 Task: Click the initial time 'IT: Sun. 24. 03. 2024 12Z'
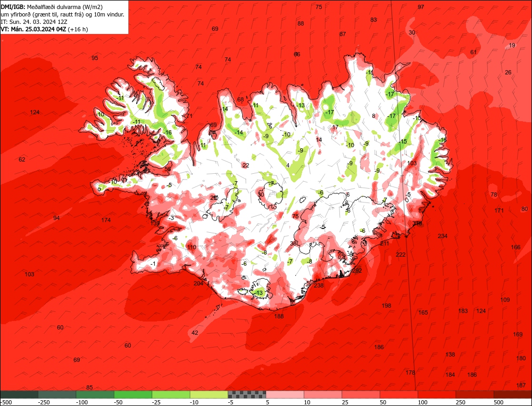tap(33, 22)
